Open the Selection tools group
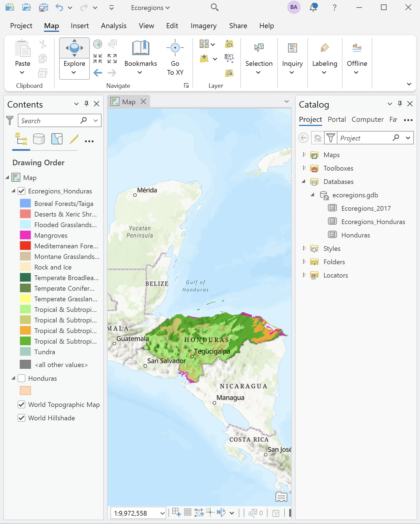Viewport: 420px width, 524px height. [259, 58]
